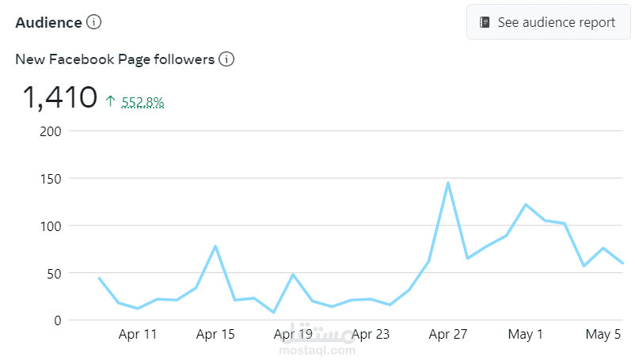Select the Apr 19 date label
The height and width of the screenshot is (364, 635).
[x=293, y=335]
